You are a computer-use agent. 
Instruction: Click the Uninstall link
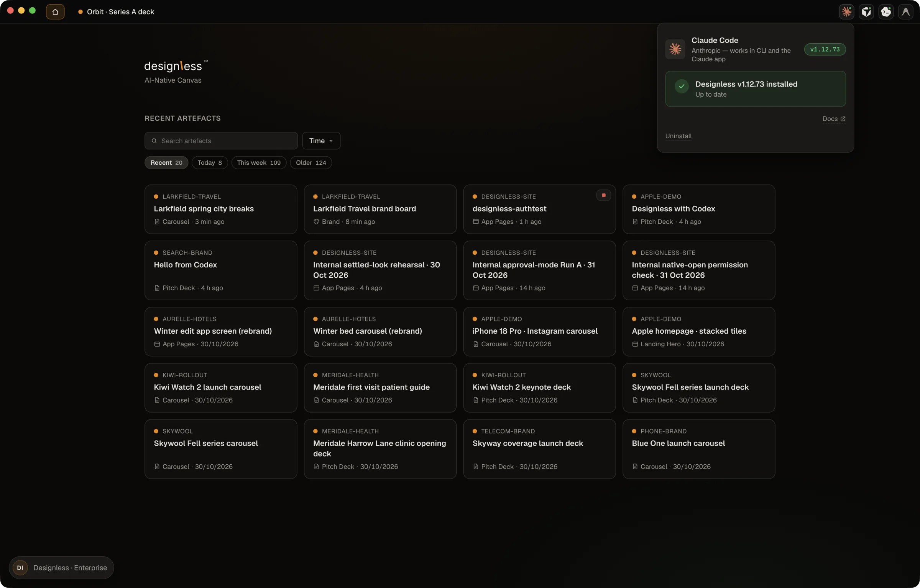point(678,136)
